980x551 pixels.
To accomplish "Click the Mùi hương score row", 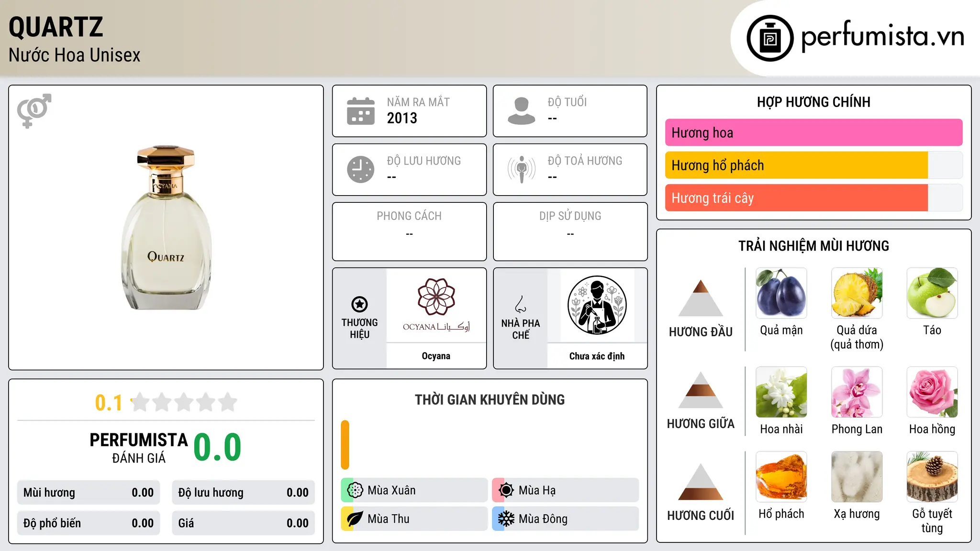I will pyautogui.click(x=89, y=493).
